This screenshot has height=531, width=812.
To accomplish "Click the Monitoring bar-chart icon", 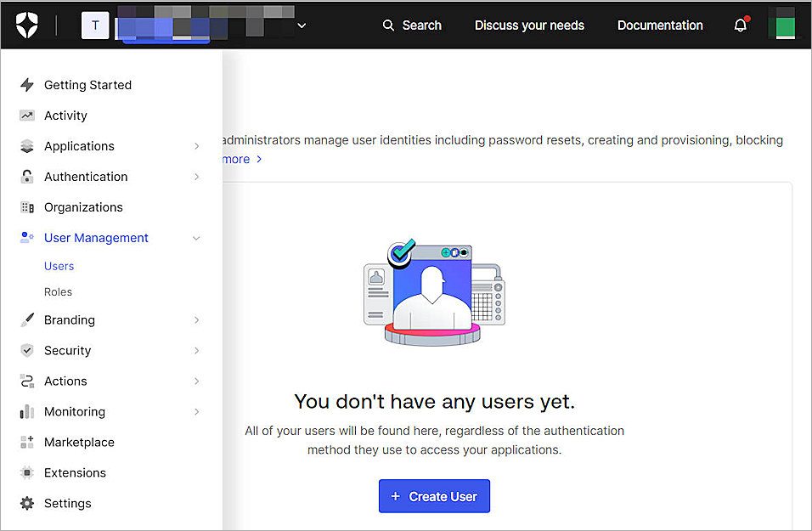I will (26, 411).
